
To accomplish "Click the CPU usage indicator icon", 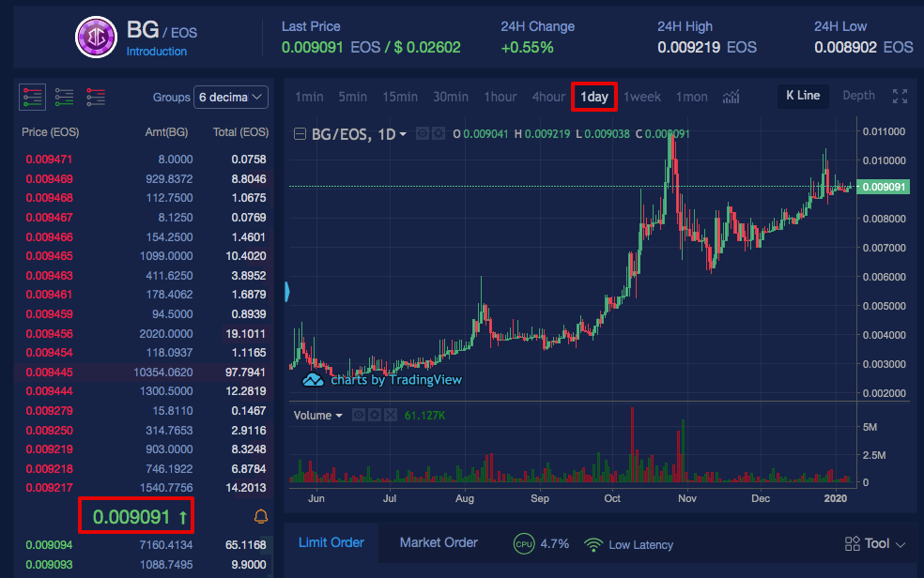I will pos(524,544).
